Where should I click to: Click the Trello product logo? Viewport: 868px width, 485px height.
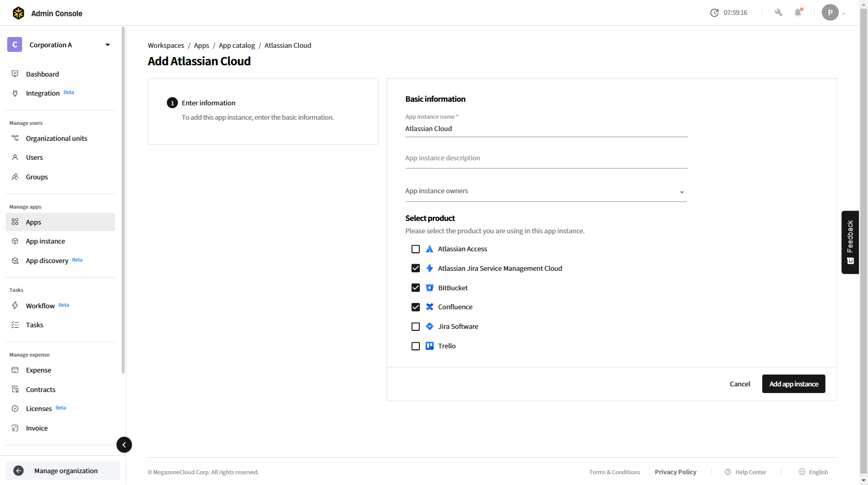(x=430, y=346)
